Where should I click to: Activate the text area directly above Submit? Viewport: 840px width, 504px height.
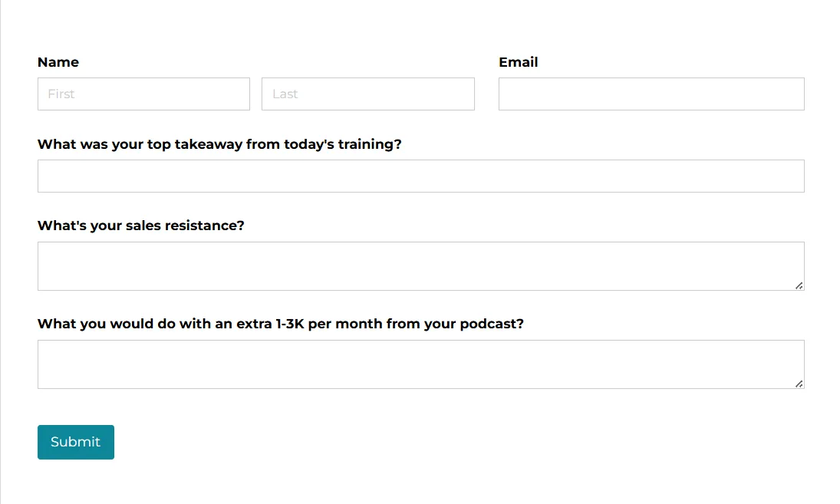pyautogui.click(x=420, y=364)
